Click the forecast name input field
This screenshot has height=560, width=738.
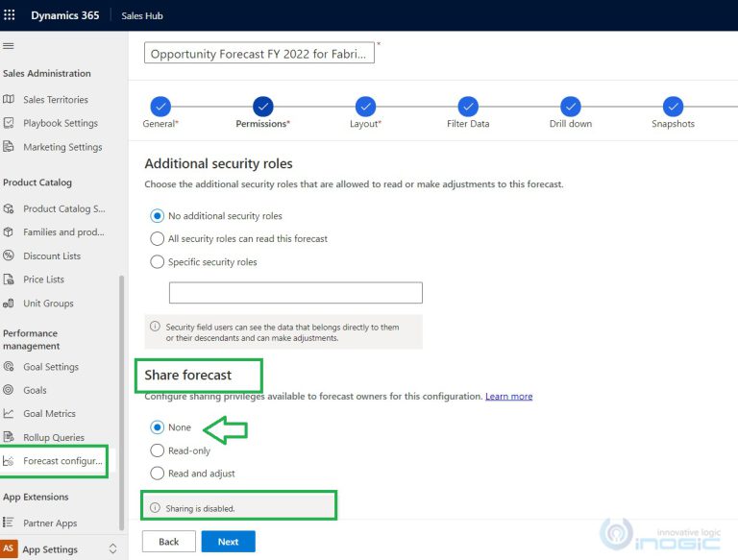(x=259, y=53)
